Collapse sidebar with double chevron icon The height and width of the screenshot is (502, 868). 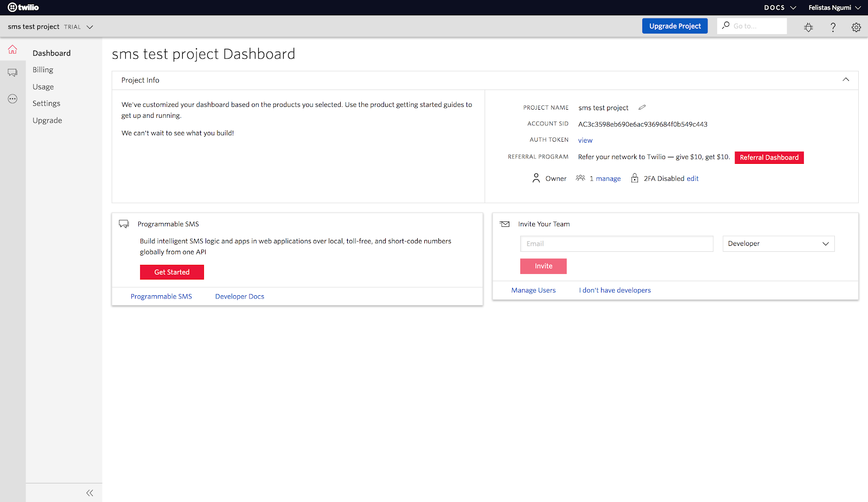pyautogui.click(x=90, y=493)
